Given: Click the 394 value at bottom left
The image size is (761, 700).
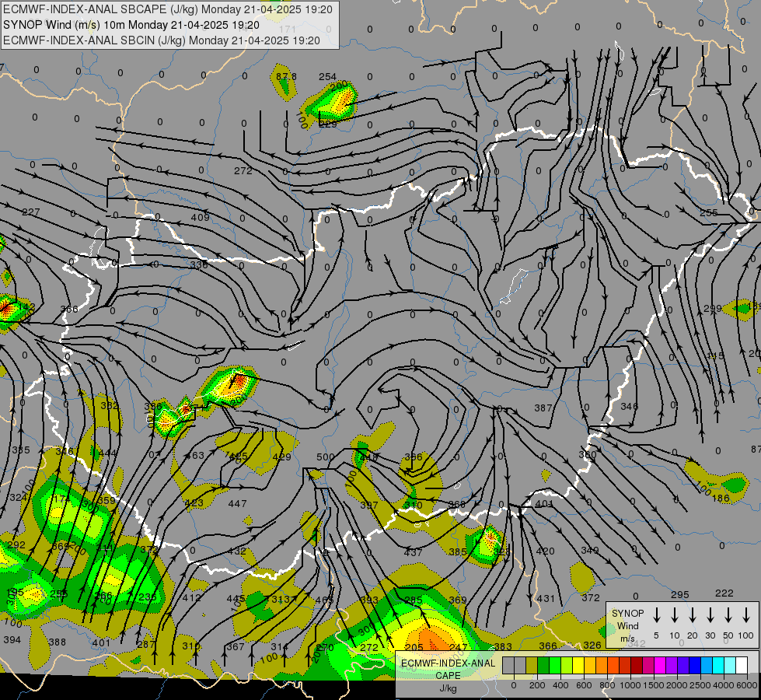Looking at the screenshot, I should point(12,640).
